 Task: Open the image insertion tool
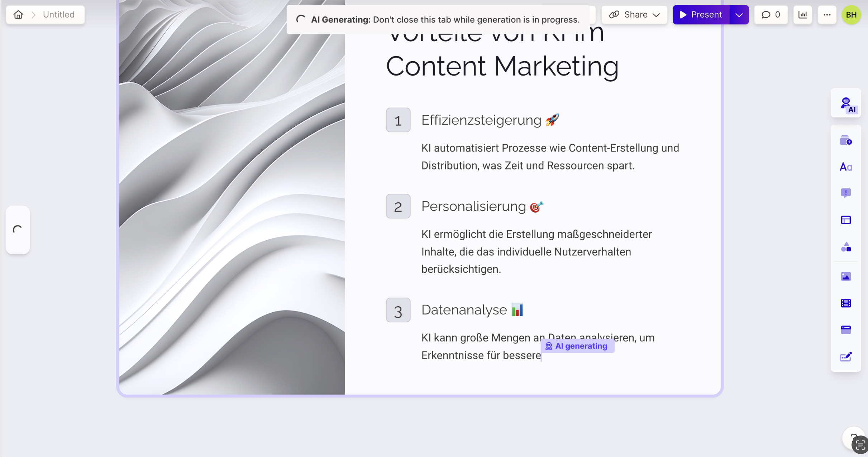pos(846,276)
